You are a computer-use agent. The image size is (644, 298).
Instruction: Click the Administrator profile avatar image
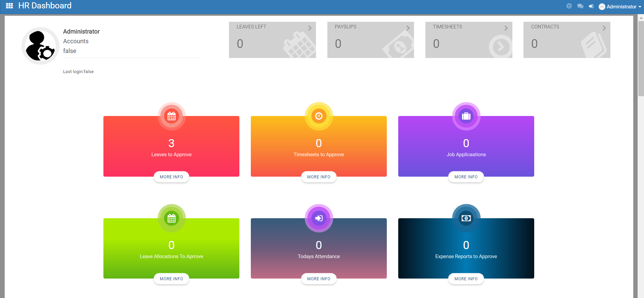pos(40,46)
